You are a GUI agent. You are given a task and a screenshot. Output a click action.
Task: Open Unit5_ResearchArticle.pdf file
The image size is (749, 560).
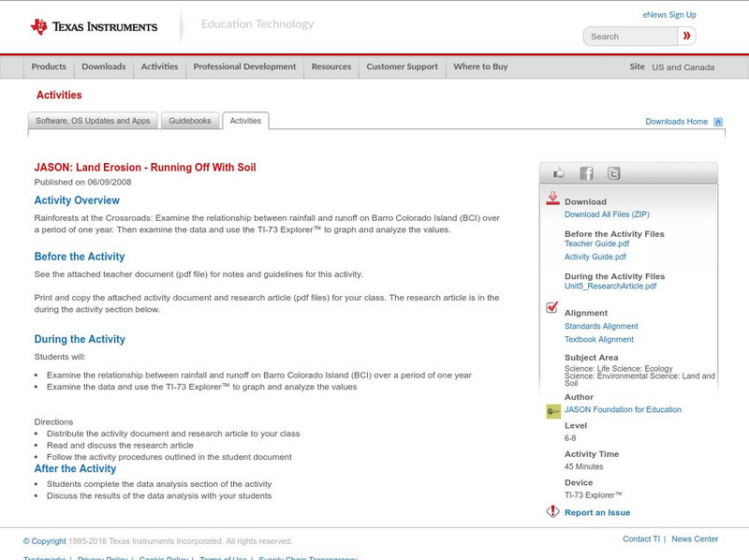pos(610,287)
